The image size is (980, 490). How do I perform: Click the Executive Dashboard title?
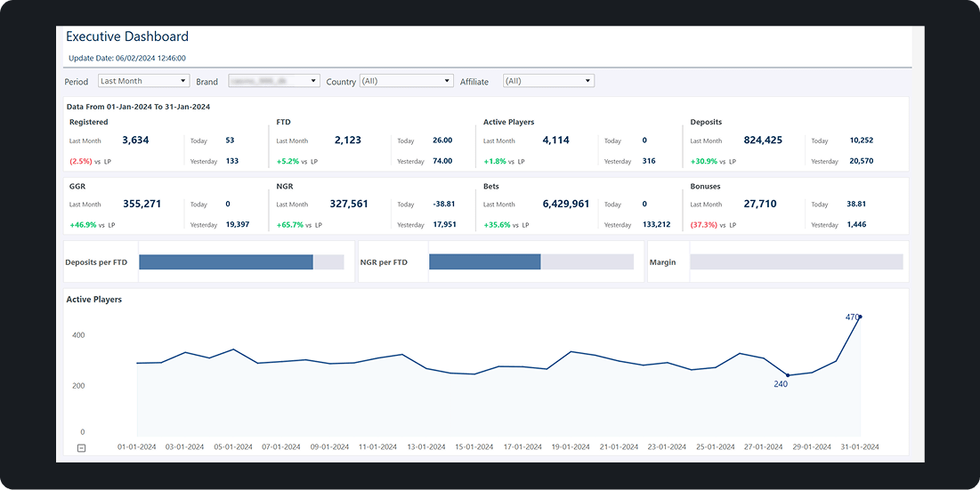127,36
